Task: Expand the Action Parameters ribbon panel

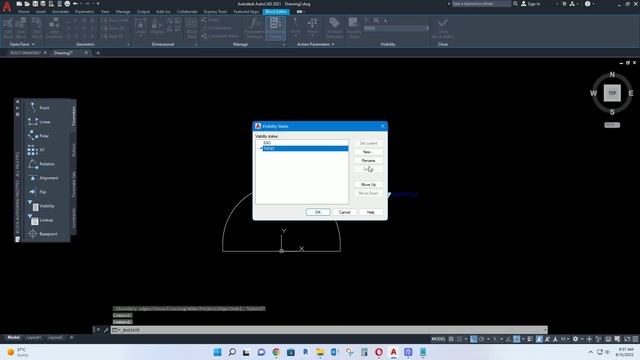Action: [316, 44]
